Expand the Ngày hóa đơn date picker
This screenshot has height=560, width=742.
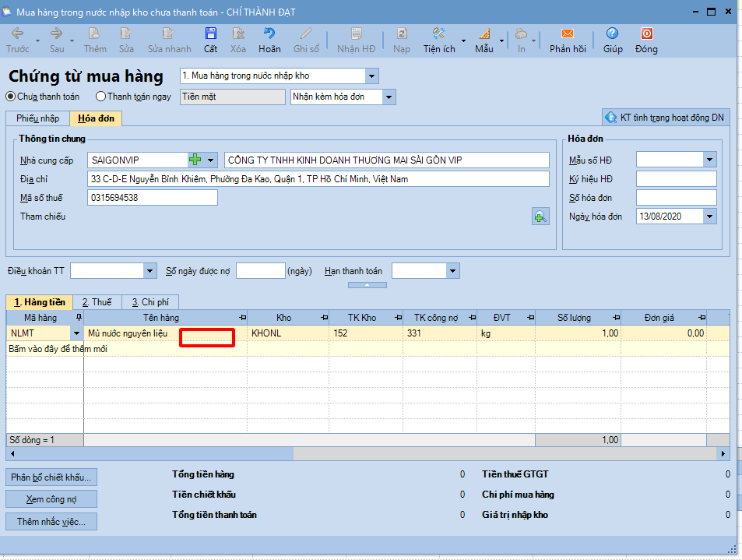point(709,217)
